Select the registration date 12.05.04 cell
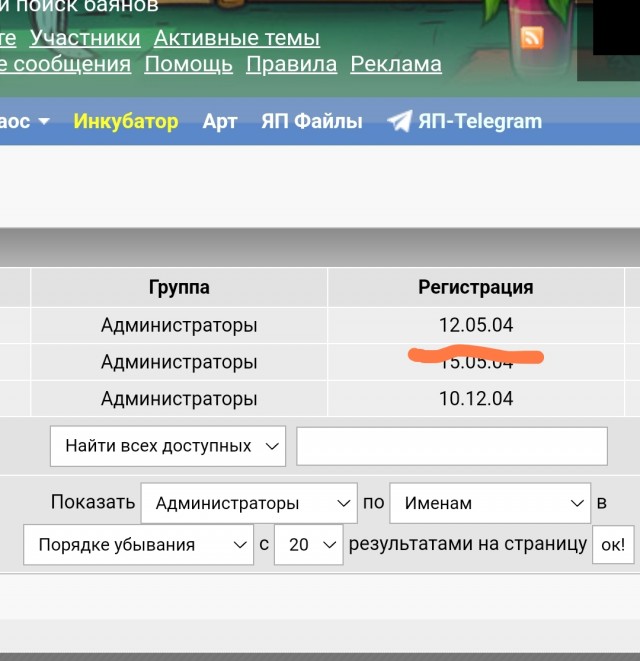Screen dimensions: 640x661 click(476, 325)
